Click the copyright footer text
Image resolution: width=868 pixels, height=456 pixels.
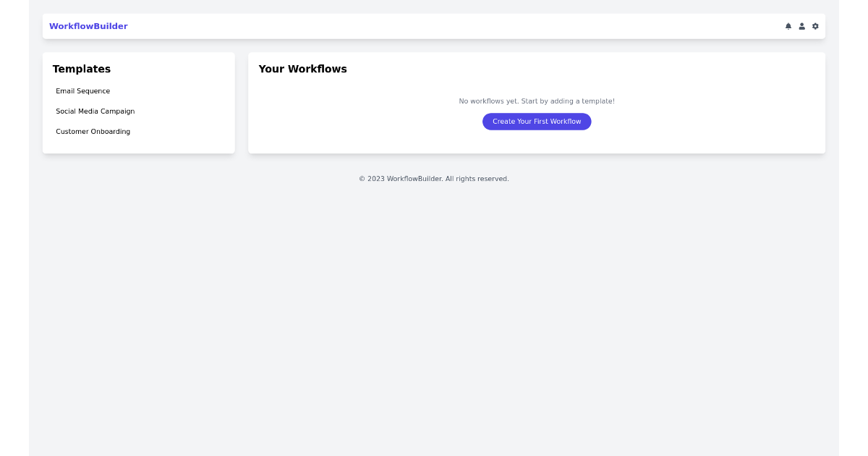(434, 179)
